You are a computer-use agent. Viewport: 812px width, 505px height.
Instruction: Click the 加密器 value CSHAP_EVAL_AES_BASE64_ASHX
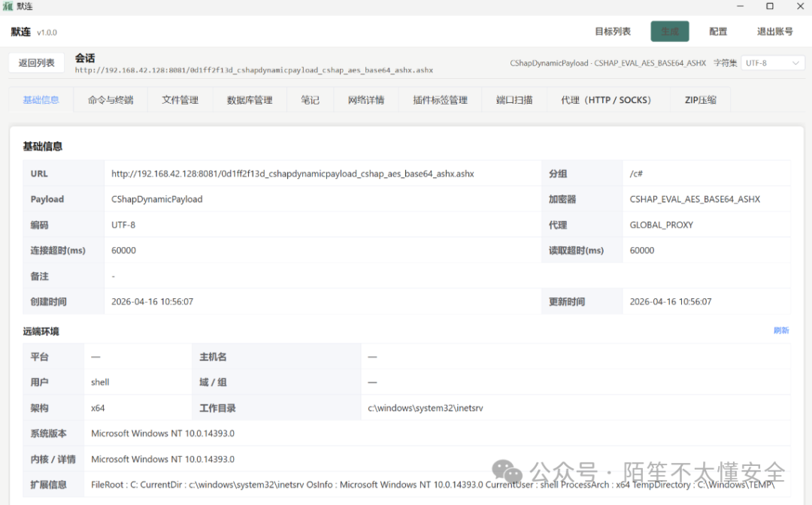[695, 199]
